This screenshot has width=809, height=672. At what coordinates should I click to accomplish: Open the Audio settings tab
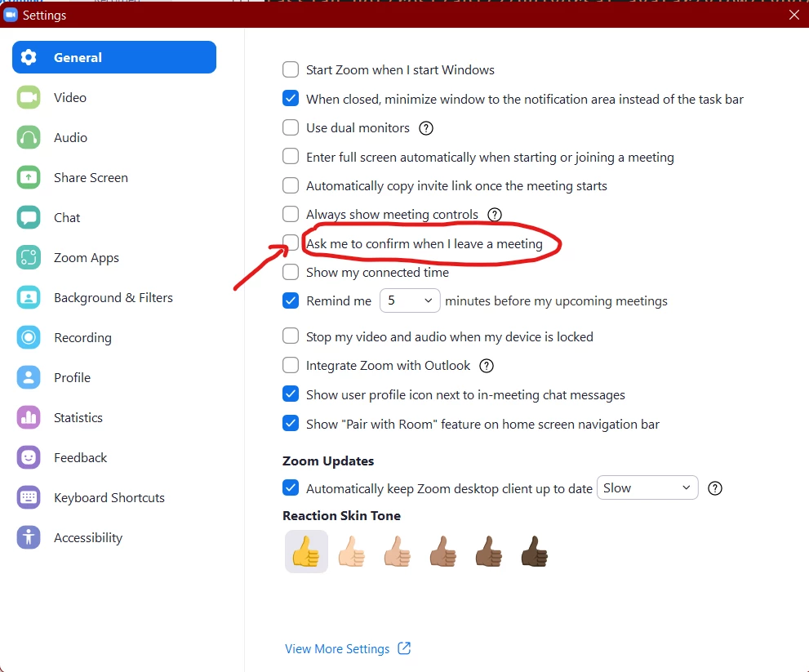[x=114, y=137]
